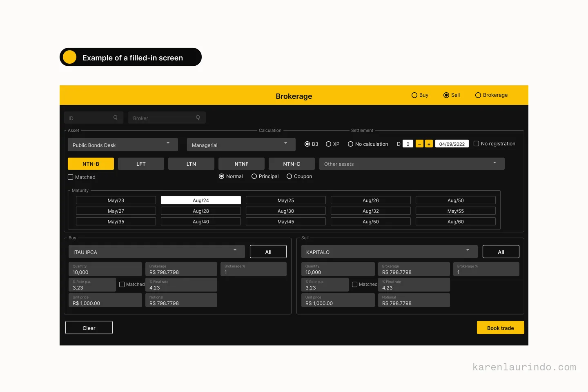Click Book trade button

[501, 327]
